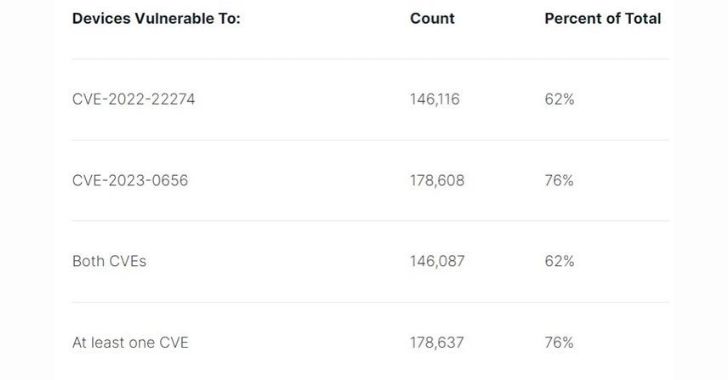Click the divider line under the header row
This screenshot has height=380, width=728.
point(370,59)
